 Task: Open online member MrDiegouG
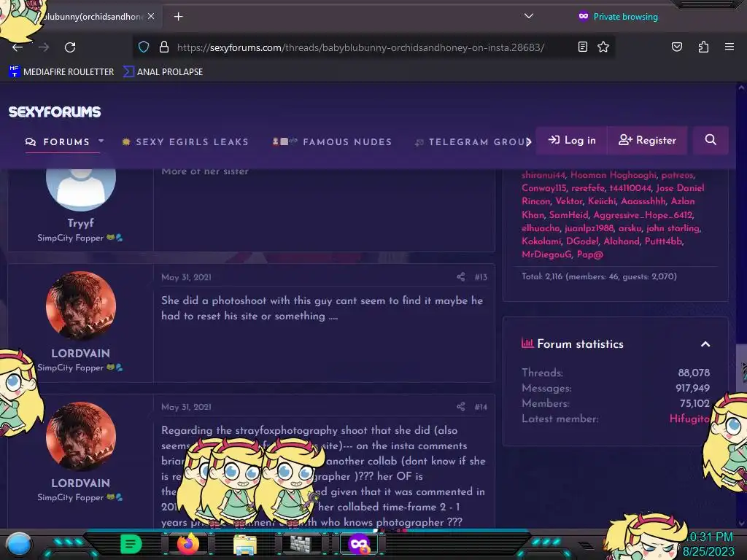click(x=546, y=254)
